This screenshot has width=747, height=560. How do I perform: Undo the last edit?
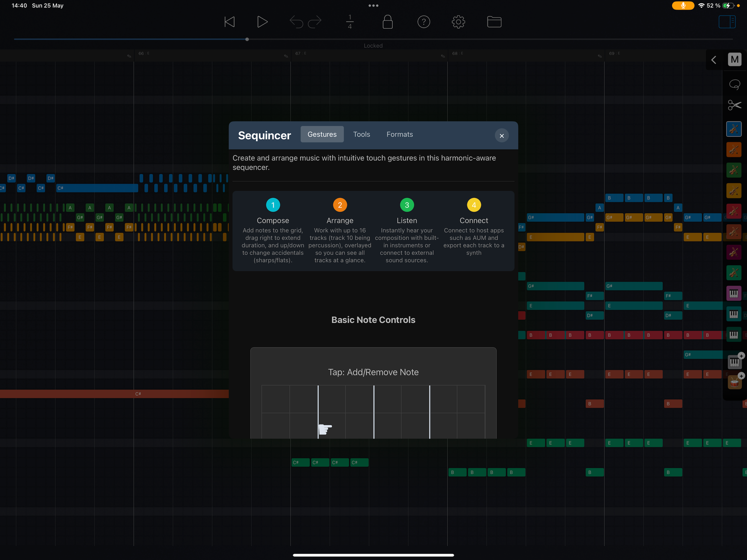[x=296, y=22]
